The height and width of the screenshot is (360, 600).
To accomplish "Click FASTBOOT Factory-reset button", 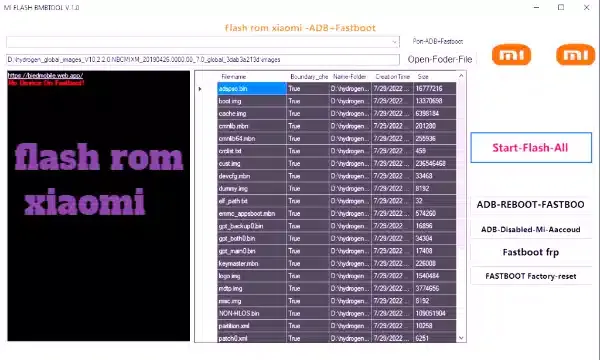I will point(531,276).
